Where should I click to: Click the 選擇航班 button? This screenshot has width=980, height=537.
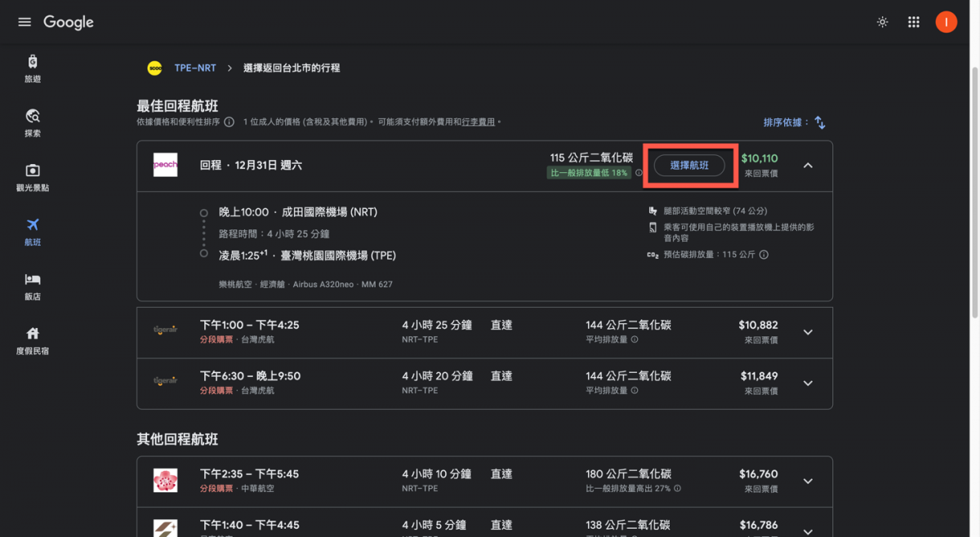coord(689,166)
